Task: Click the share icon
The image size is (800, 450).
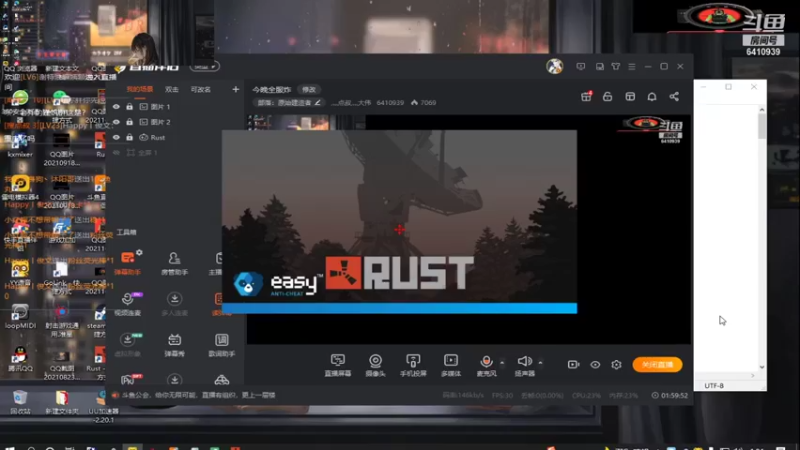Action: click(674, 96)
